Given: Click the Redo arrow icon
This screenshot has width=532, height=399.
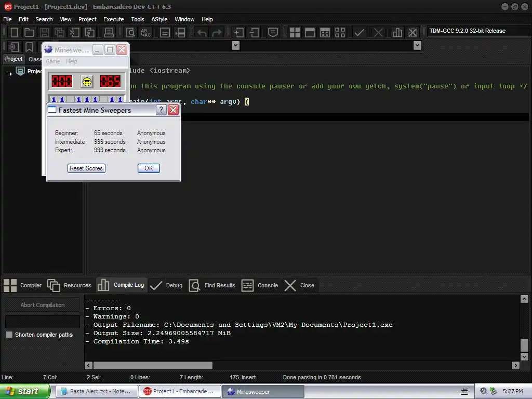Looking at the screenshot, I should pyautogui.click(x=217, y=33).
